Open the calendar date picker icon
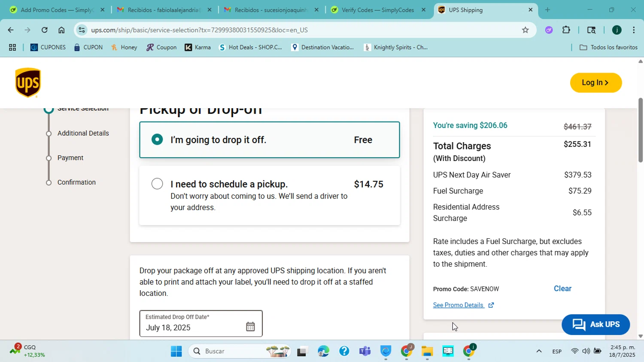The height and width of the screenshot is (362, 644). click(250, 327)
